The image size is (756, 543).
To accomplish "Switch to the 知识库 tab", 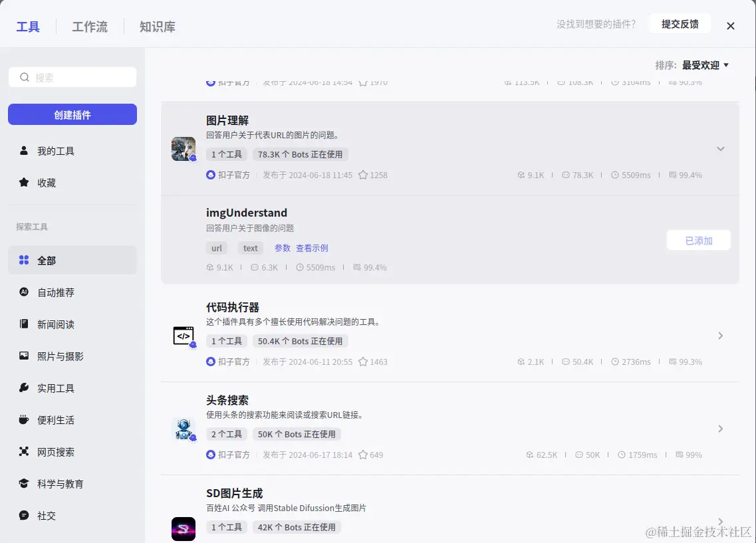I will click(157, 26).
